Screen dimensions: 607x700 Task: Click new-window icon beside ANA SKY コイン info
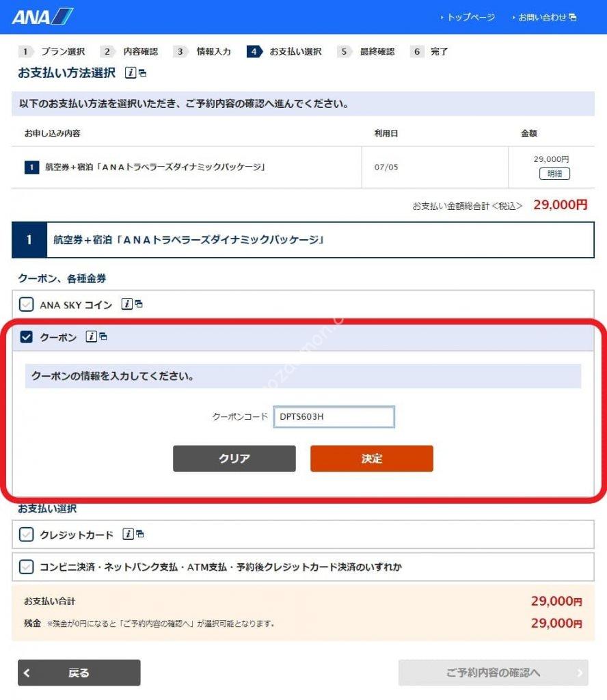(x=139, y=304)
